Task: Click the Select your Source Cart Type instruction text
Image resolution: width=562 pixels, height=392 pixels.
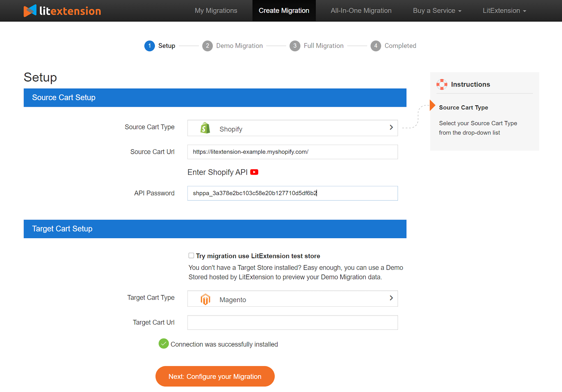Action: 478,128
